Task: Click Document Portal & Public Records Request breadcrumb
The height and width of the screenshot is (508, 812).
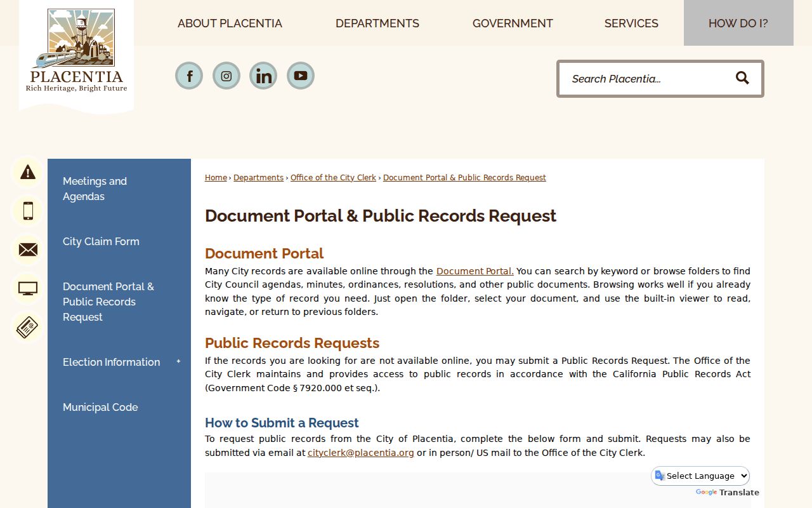Action: pos(464,178)
